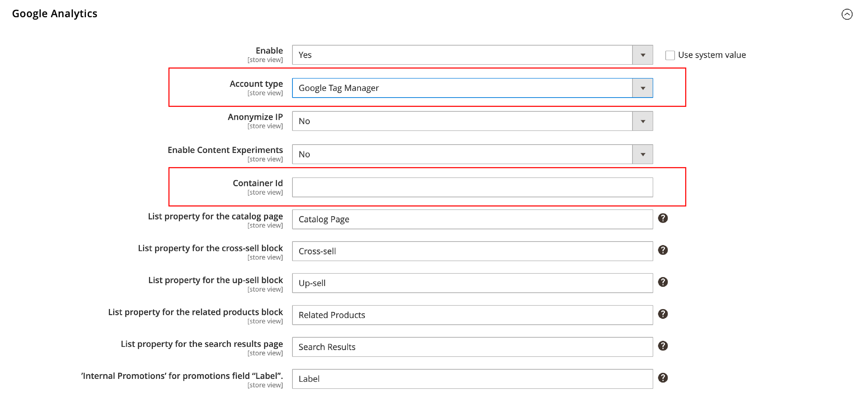
Task: Click the Account type label
Action: pyautogui.click(x=256, y=84)
